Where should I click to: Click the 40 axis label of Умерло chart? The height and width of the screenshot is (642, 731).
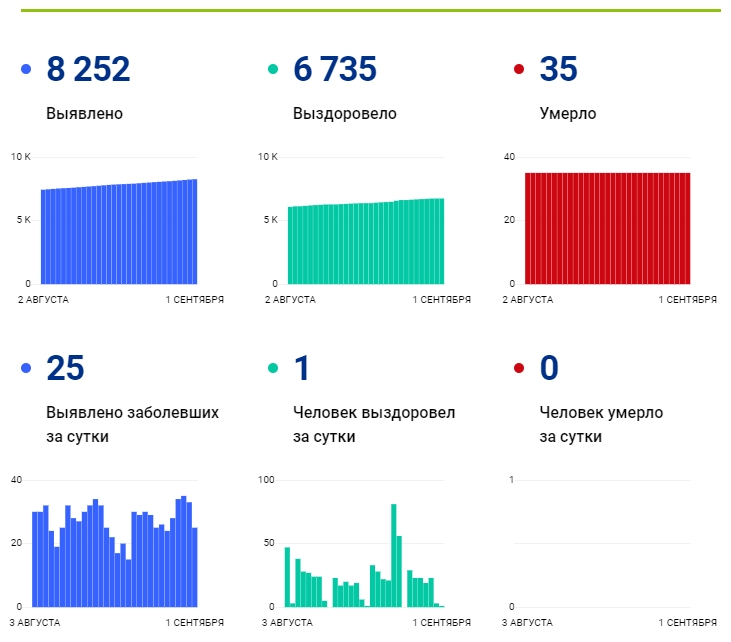tap(509, 157)
